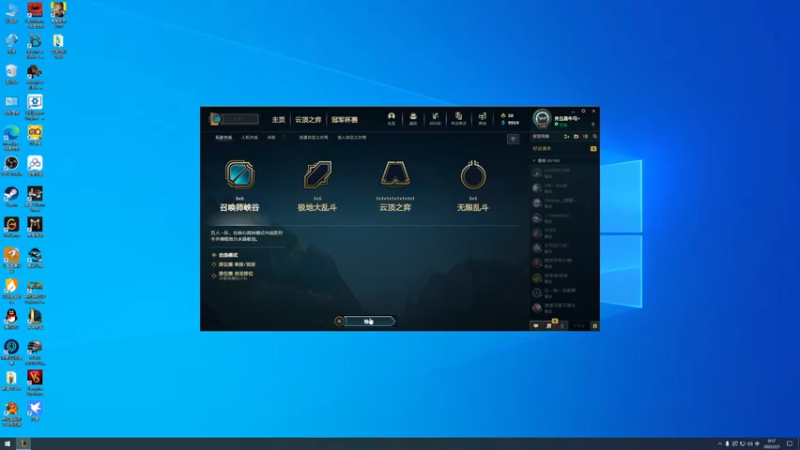This screenshot has height=450, width=800.
Task: Click the League of Legends logo icon
Action: pos(215,119)
